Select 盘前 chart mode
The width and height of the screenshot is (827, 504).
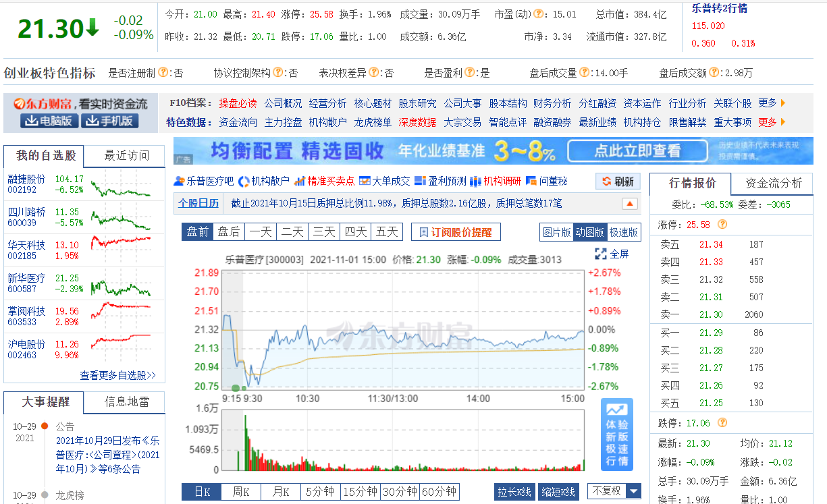click(x=198, y=232)
